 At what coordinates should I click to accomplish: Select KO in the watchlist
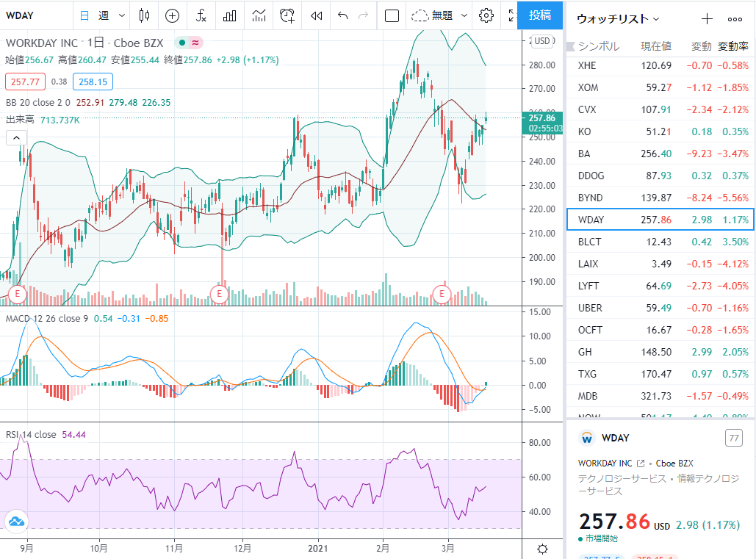tap(660, 131)
